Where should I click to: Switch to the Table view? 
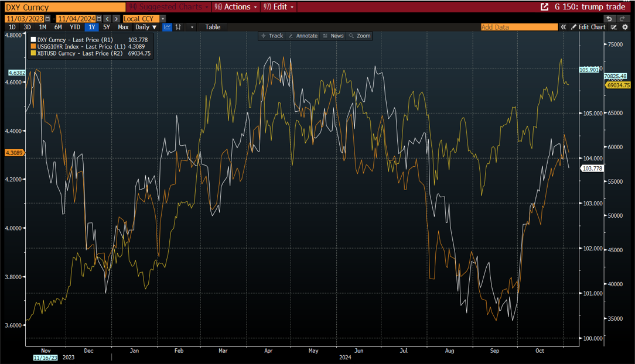tap(213, 27)
